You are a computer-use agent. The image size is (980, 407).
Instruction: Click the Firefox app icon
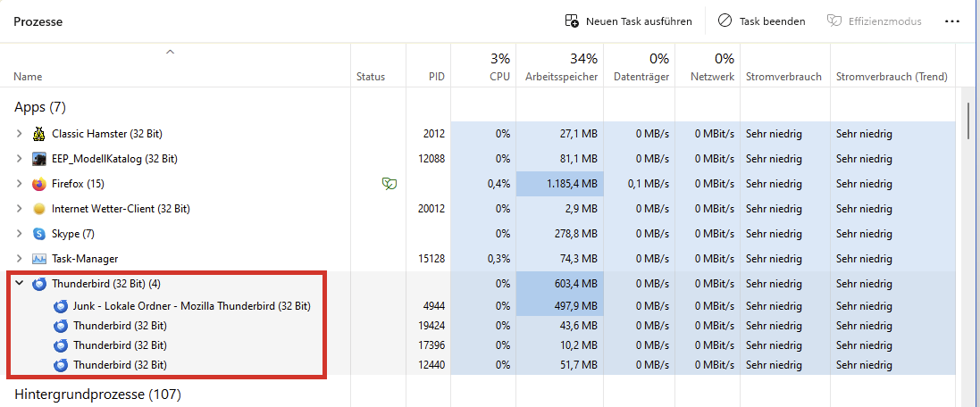coord(38,184)
